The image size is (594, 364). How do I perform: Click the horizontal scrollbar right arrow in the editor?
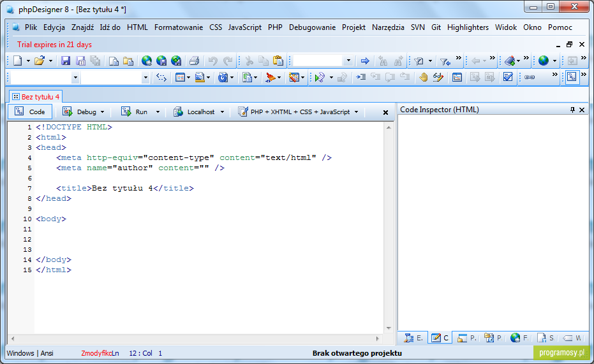pos(377,339)
